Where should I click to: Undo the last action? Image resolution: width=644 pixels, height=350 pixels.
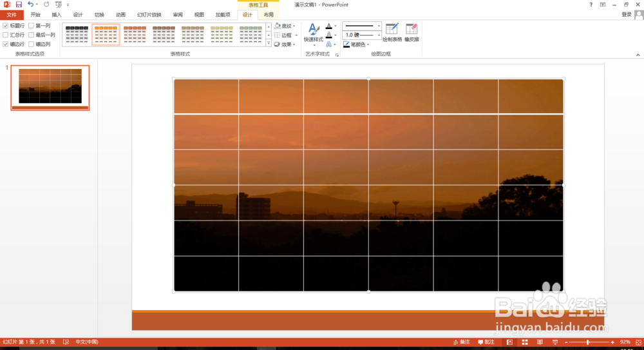coord(30,5)
